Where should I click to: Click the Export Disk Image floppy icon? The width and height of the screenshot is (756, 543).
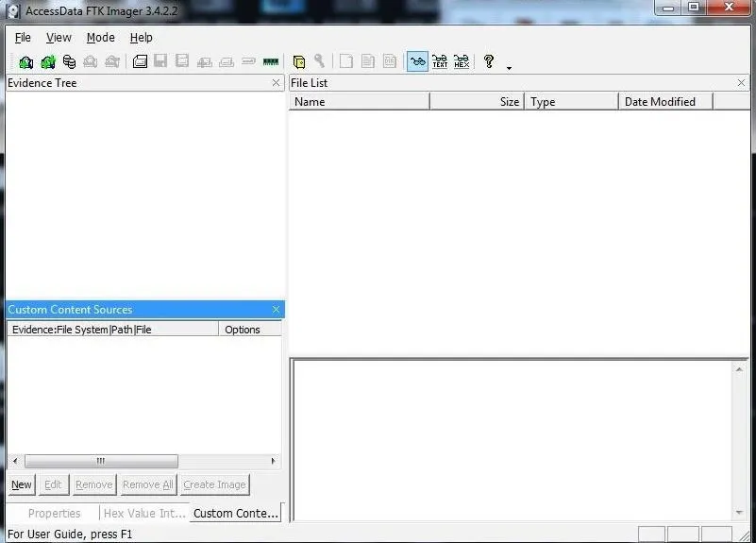click(x=160, y=60)
